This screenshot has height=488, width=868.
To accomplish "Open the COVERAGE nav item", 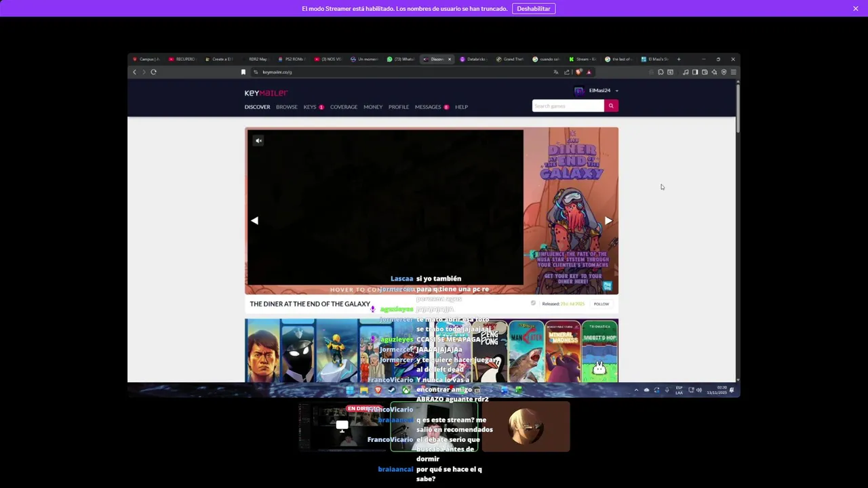I will 344,107.
